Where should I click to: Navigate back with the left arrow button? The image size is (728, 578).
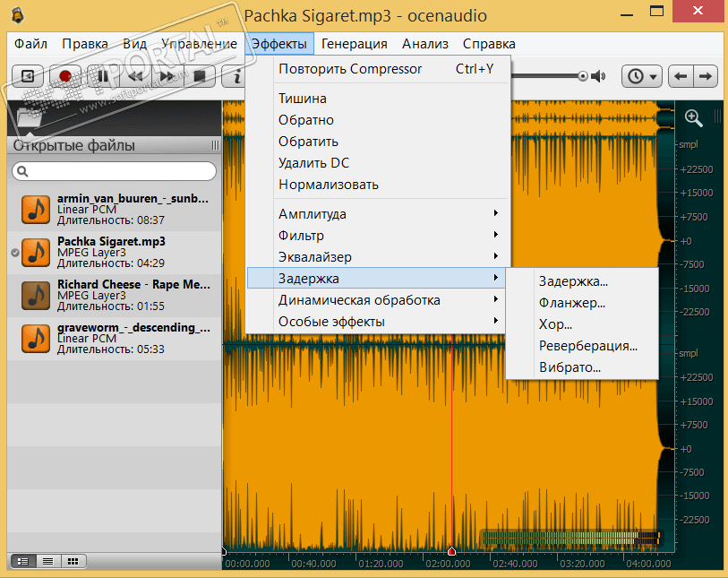(681, 76)
